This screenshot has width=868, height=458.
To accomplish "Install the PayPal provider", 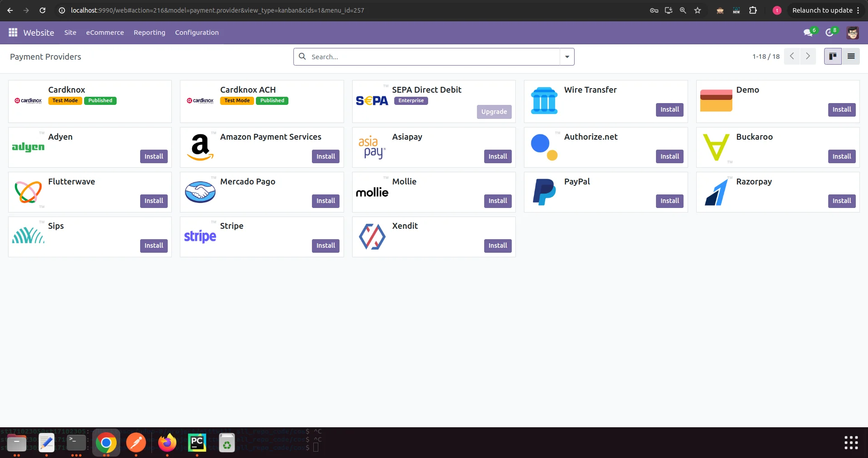I will click(x=670, y=201).
